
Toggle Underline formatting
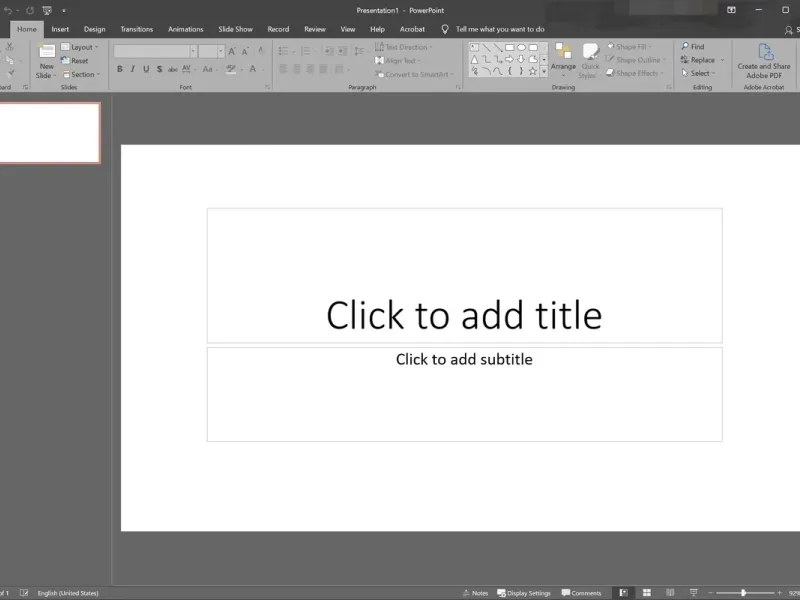[x=146, y=69]
